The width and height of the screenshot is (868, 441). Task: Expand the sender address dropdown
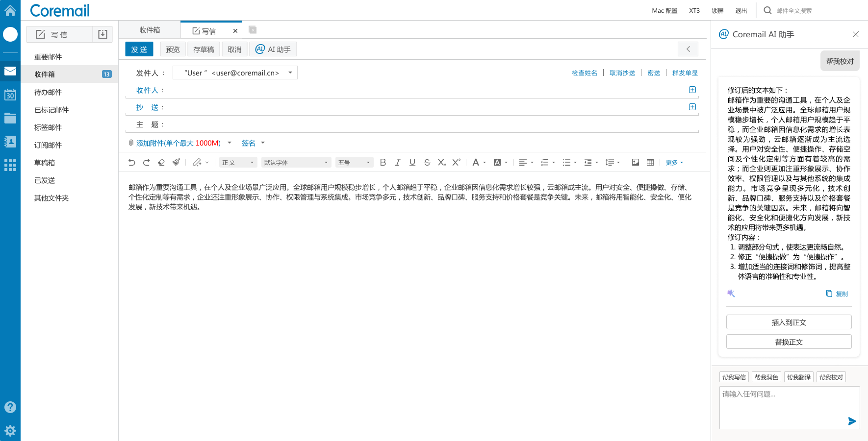click(x=290, y=73)
